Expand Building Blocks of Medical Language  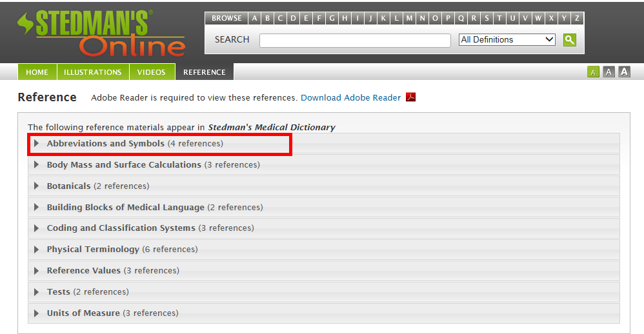click(x=324, y=207)
